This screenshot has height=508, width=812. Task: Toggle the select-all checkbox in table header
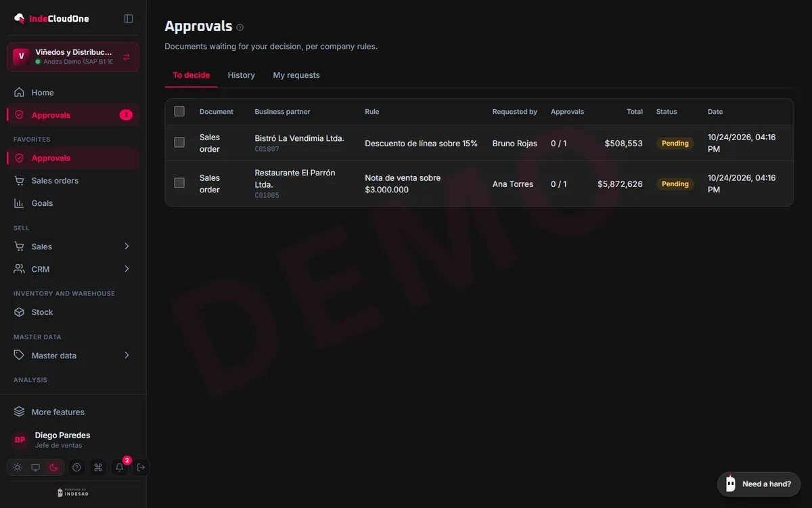click(179, 111)
